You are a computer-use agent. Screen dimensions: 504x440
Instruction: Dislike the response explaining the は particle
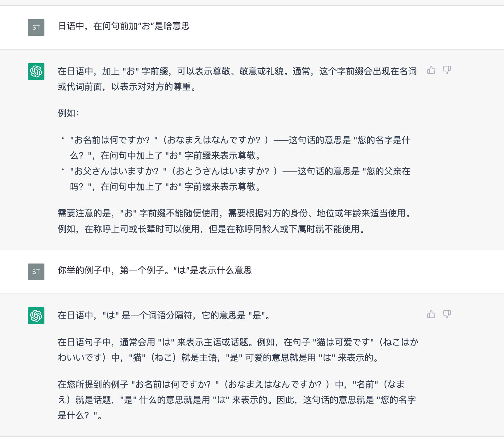[x=447, y=314]
